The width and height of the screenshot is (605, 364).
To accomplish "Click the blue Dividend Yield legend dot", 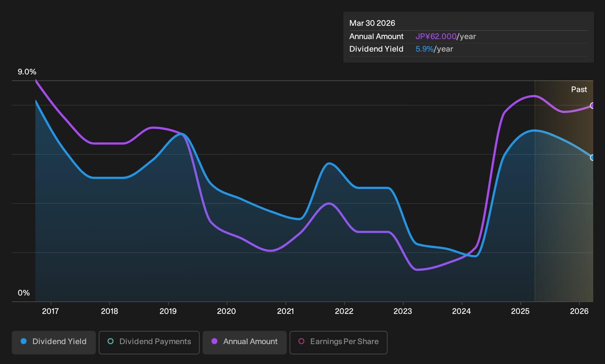I will point(24,341).
